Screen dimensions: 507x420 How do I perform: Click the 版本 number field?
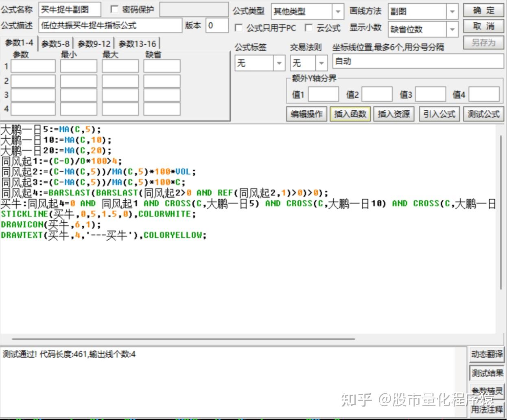point(217,25)
